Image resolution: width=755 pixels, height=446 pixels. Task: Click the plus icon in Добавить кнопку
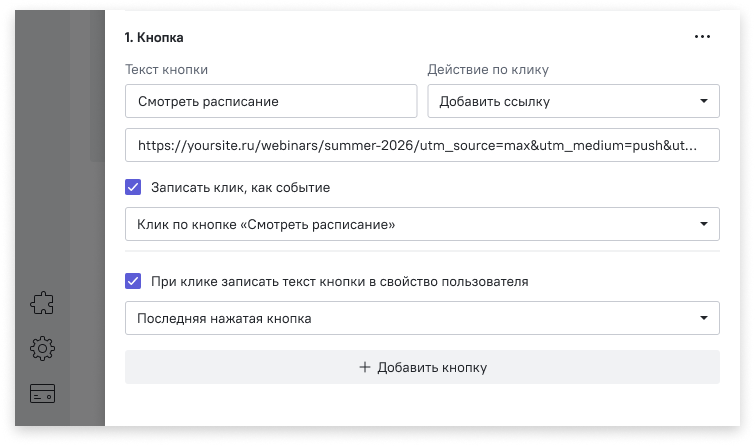click(x=365, y=367)
